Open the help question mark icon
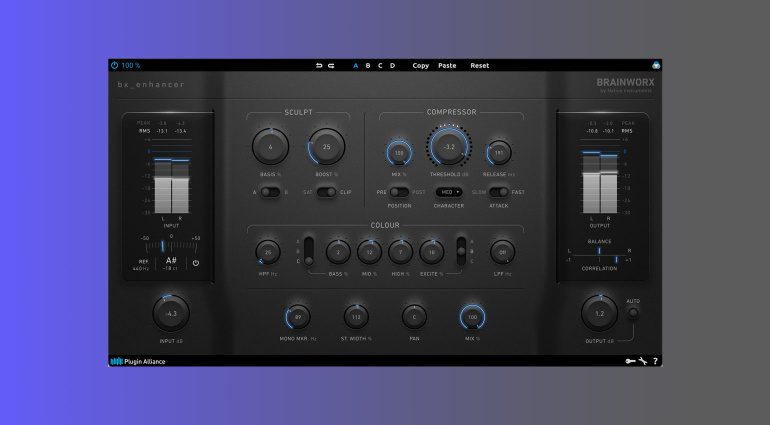The image size is (770, 425). (x=655, y=361)
